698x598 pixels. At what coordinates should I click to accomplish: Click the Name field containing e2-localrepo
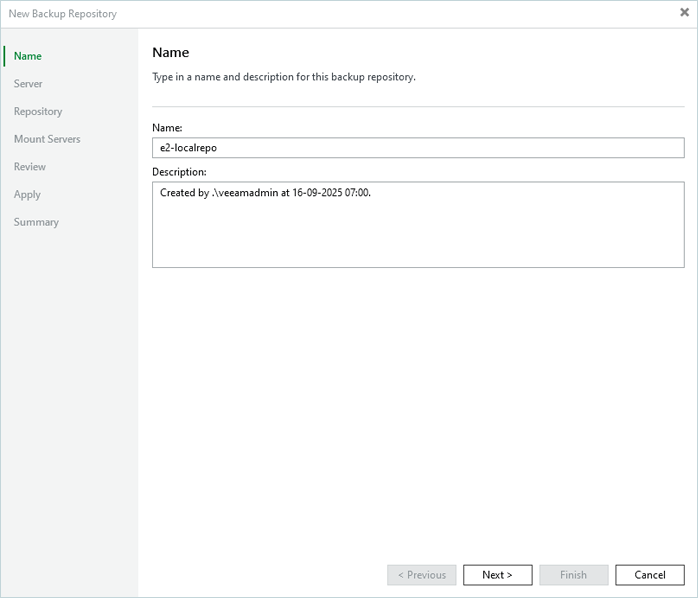tap(418, 148)
